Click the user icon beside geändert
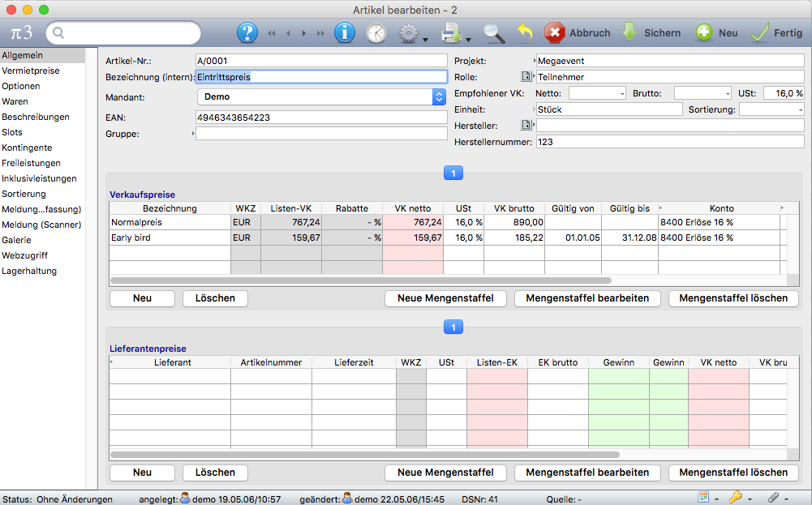Image resolution: width=812 pixels, height=505 pixels. pos(347,499)
